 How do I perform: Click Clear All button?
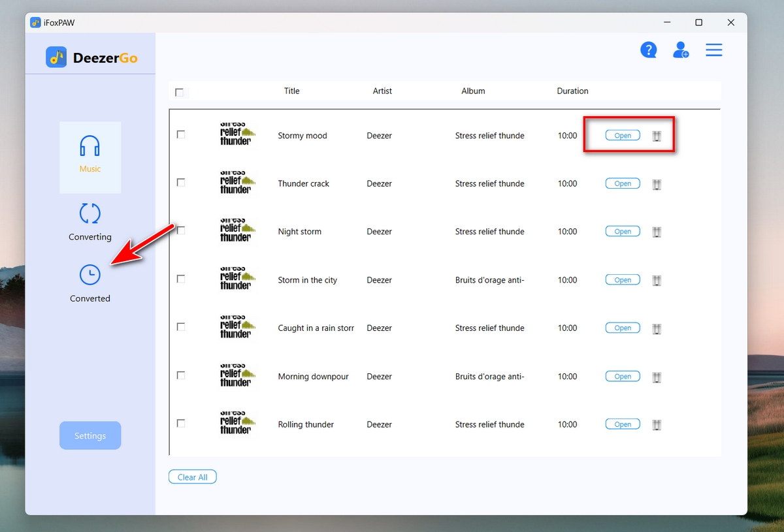point(192,477)
